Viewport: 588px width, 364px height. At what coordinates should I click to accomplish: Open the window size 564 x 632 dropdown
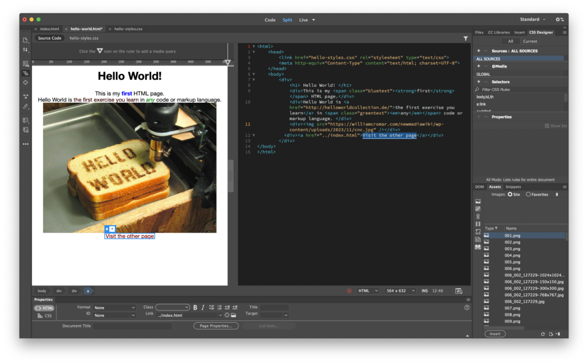click(400, 291)
